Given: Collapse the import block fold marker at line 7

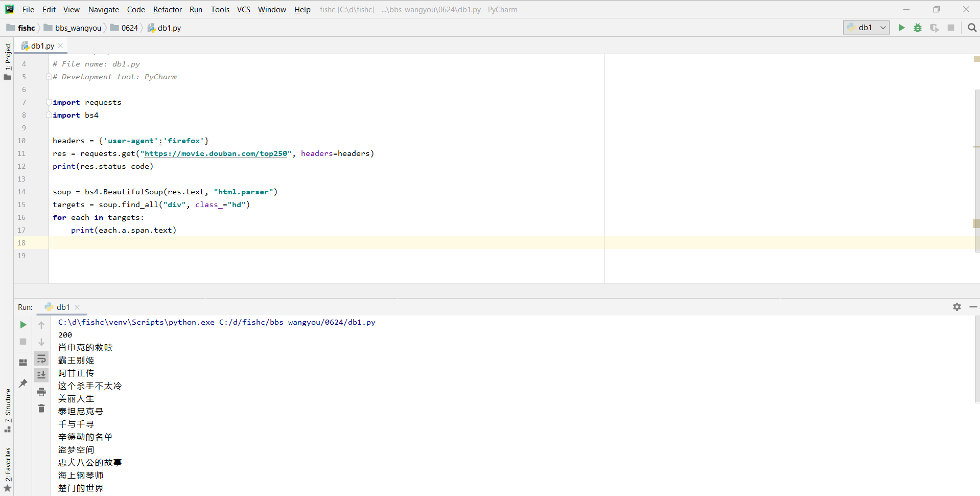Looking at the screenshot, I should pyautogui.click(x=49, y=102).
